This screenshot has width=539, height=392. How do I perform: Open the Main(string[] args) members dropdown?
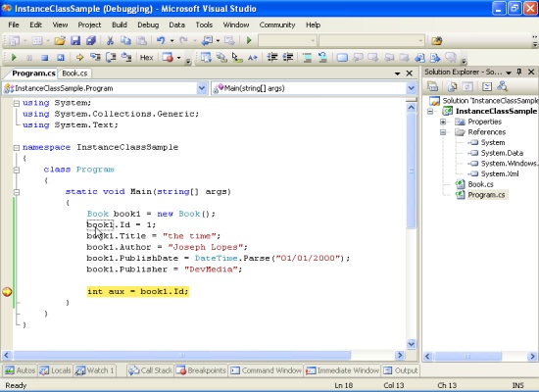pos(412,88)
